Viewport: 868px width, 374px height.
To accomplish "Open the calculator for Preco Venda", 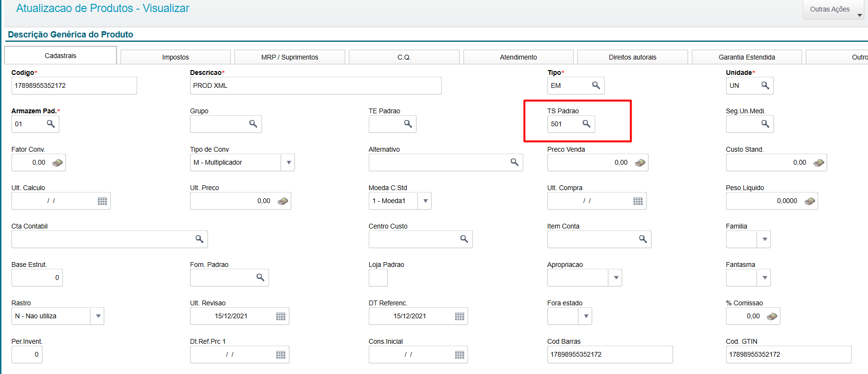I will coord(640,163).
